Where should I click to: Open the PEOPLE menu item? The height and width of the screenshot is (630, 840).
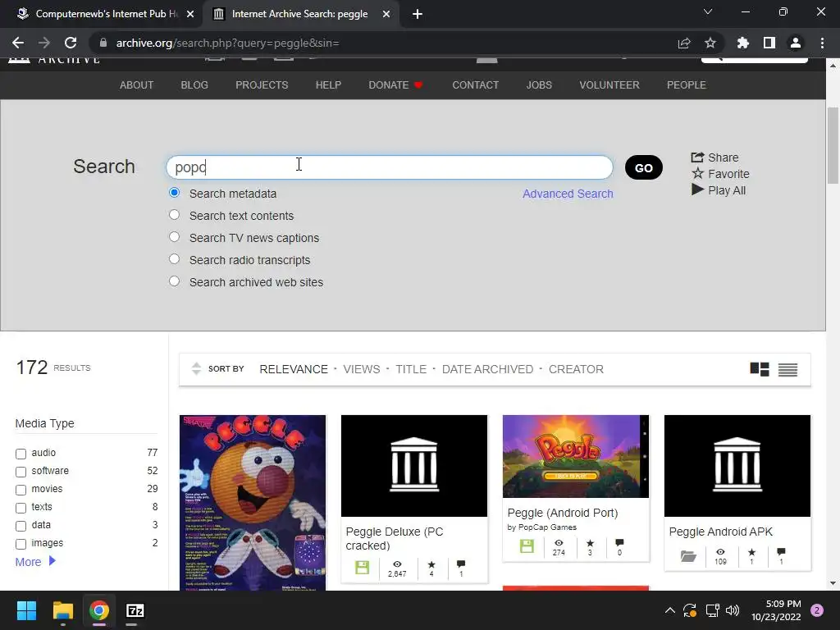coord(687,85)
